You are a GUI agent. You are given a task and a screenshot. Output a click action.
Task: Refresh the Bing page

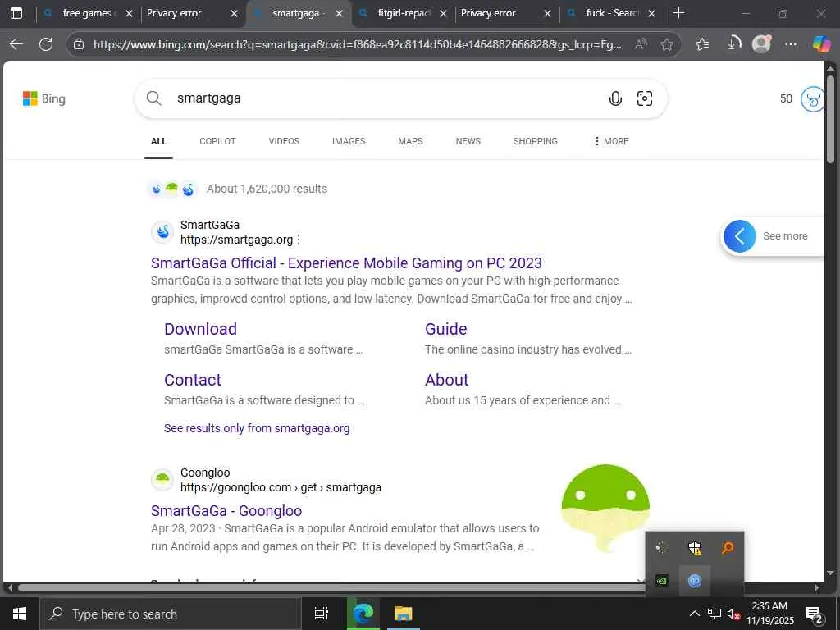tap(46, 44)
